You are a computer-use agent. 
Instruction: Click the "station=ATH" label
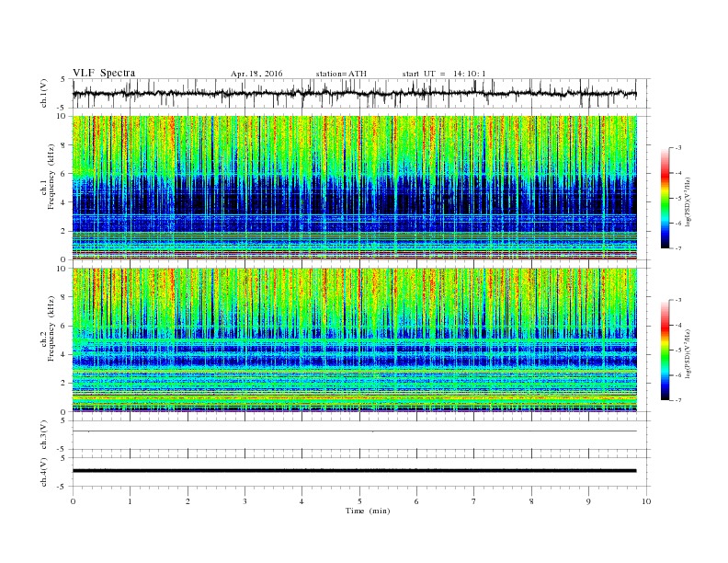point(341,74)
